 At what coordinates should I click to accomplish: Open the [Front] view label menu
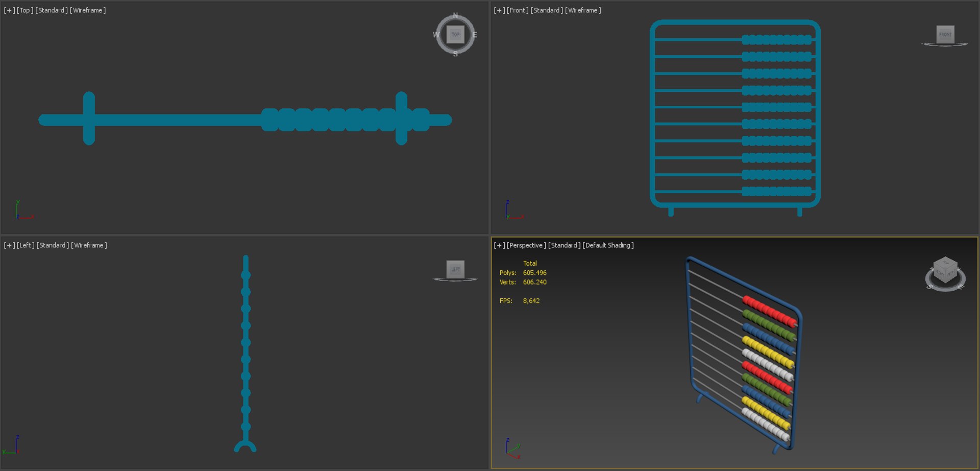click(x=518, y=10)
